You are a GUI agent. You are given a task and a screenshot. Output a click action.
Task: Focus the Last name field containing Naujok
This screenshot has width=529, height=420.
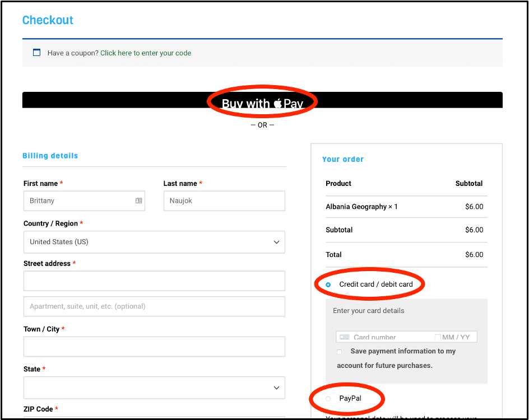point(224,201)
